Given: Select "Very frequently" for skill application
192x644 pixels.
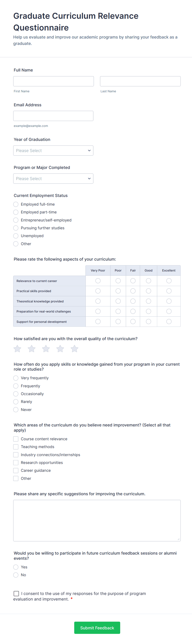Looking at the screenshot, I should [15, 378].
